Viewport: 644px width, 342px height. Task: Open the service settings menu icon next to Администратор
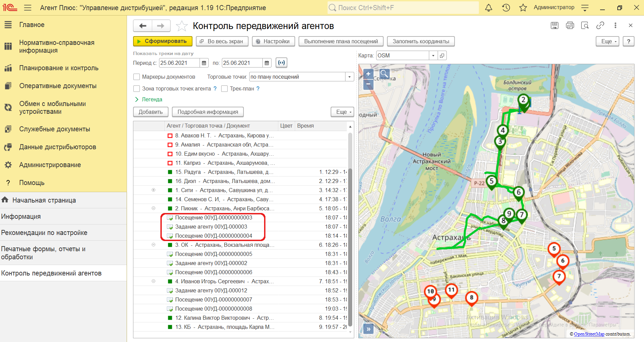tap(585, 8)
